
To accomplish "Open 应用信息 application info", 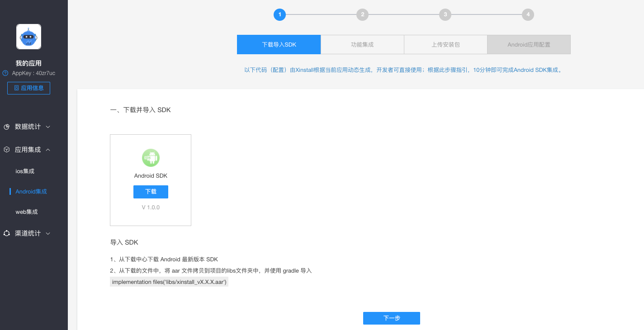I will [x=28, y=88].
